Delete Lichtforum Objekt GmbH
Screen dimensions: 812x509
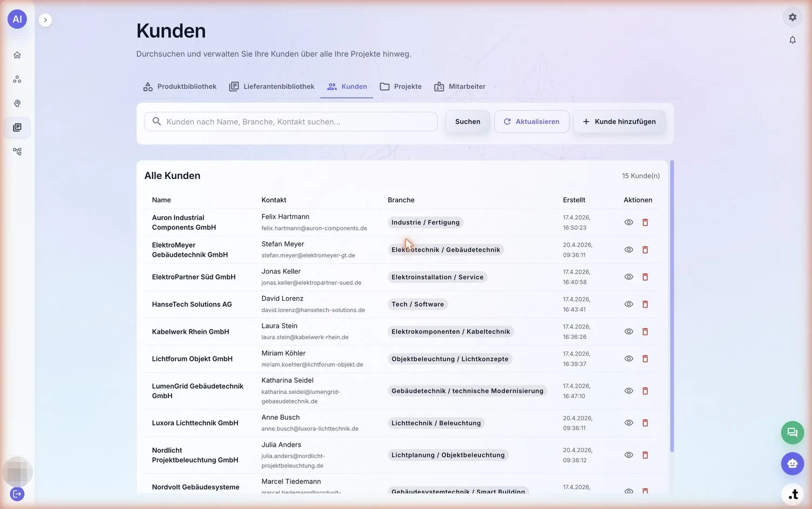645,359
